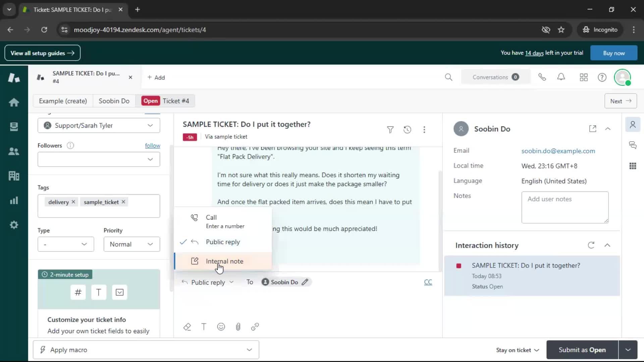Open side conversations panel icon

tap(633, 145)
